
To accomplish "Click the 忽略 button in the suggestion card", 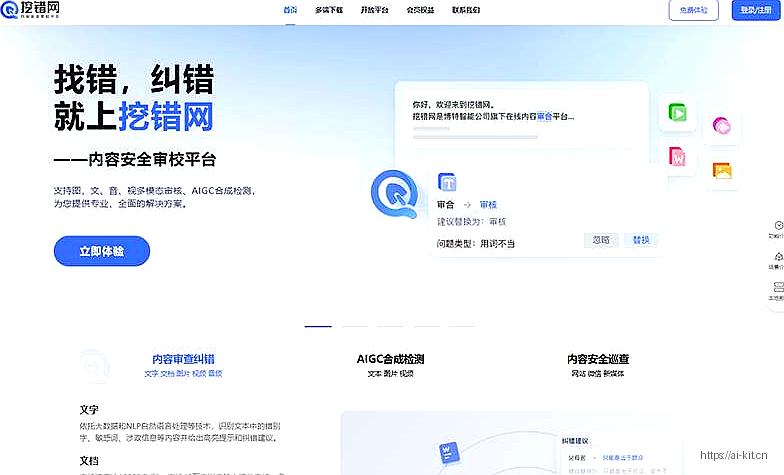I will [x=600, y=240].
